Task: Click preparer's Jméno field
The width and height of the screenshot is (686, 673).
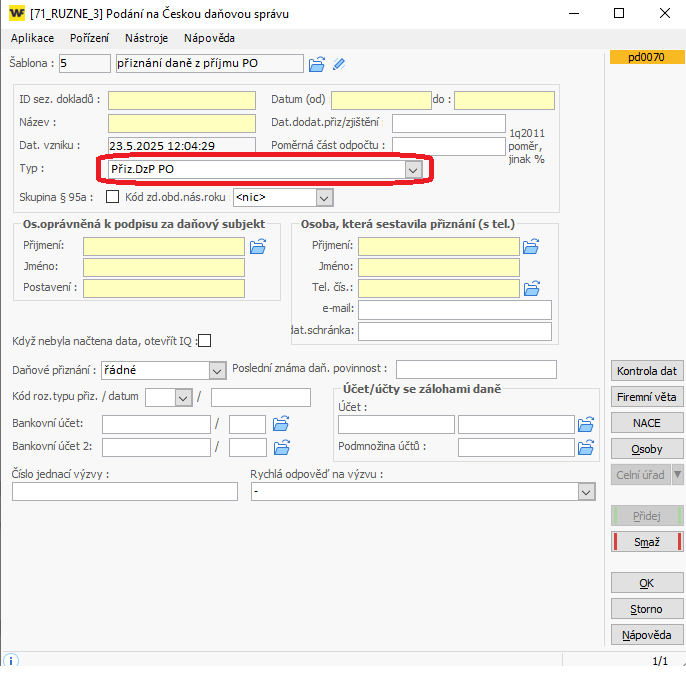Action: [x=439, y=267]
